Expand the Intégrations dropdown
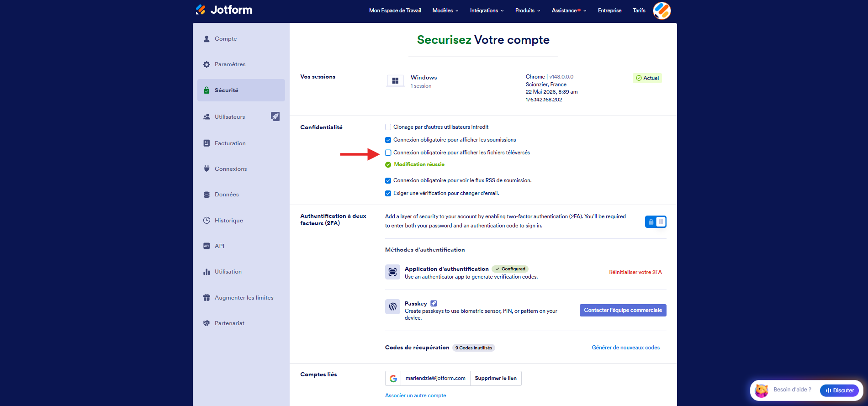This screenshot has height=406, width=868. click(x=487, y=11)
